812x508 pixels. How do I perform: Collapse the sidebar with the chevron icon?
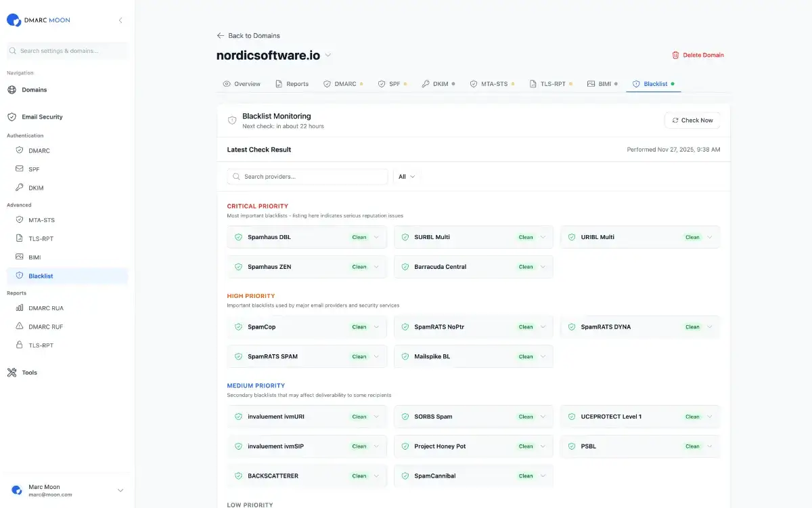tap(120, 20)
